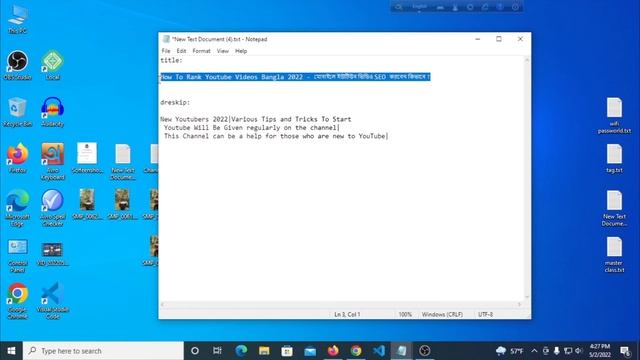The height and width of the screenshot is (360, 640).
Task: Select the Avro Spell Checker shortcut
Action: coord(53,208)
